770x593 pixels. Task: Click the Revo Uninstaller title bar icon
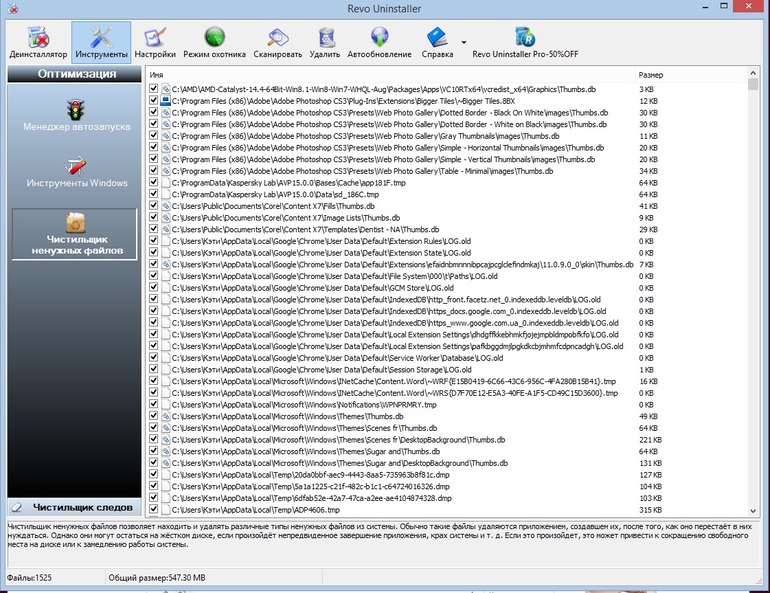[13, 8]
